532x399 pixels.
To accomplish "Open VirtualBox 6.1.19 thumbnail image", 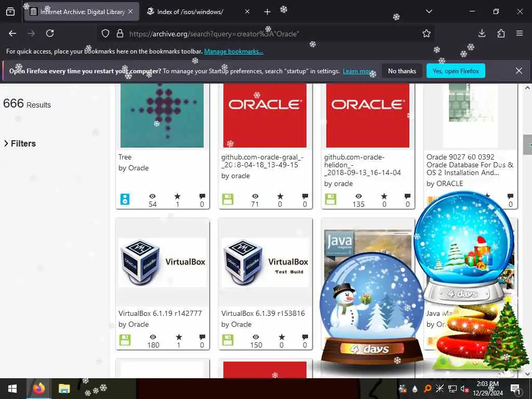I will coord(162,262).
